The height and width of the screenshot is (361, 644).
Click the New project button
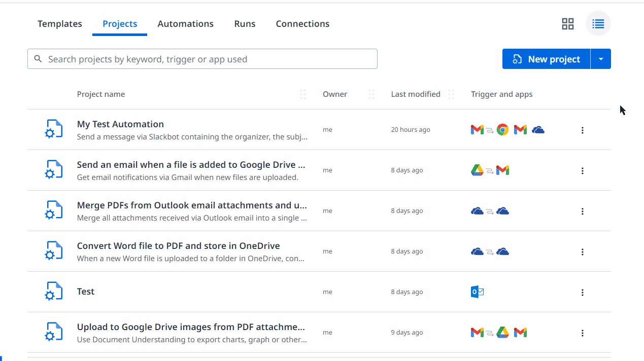click(x=546, y=59)
